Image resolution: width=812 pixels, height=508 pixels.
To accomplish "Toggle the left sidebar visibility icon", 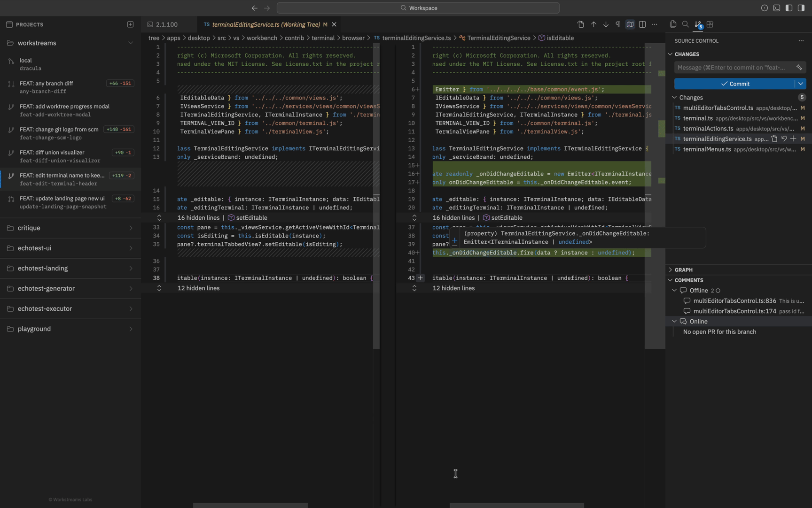I will coord(789,8).
